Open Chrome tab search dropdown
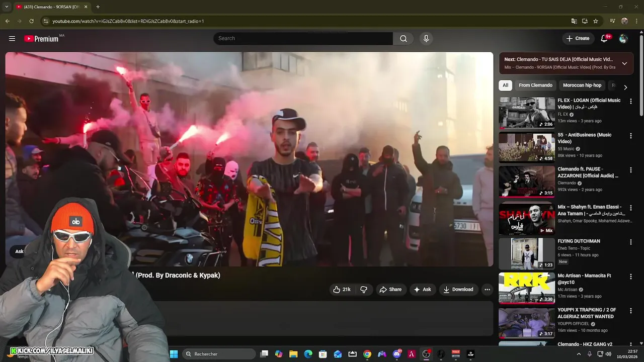644x362 pixels. coord(7,7)
